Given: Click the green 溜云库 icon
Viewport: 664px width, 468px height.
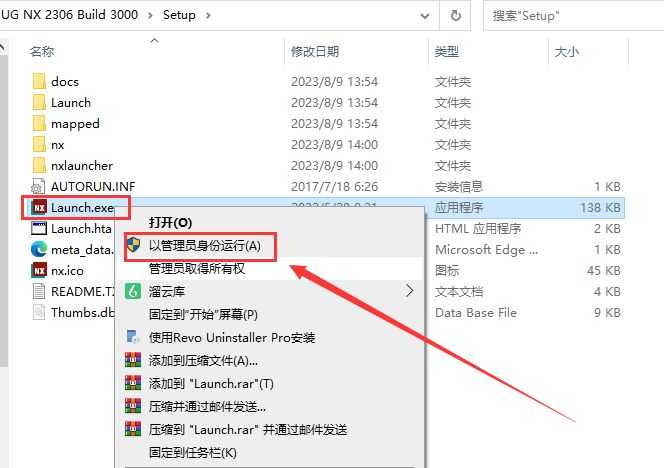Looking at the screenshot, I should point(133,291).
